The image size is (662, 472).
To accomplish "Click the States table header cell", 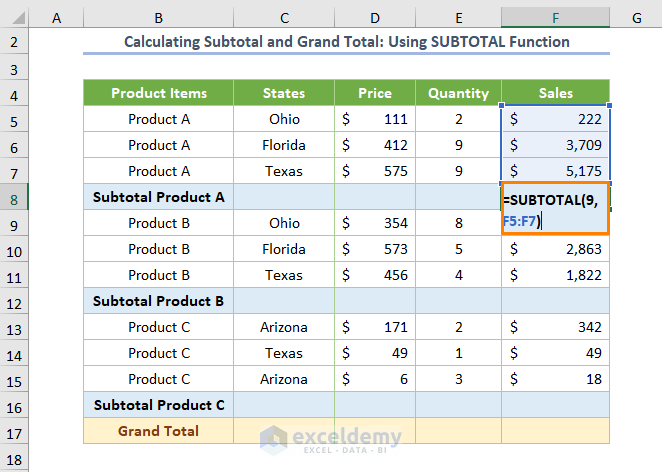I will [x=284, y=93].
